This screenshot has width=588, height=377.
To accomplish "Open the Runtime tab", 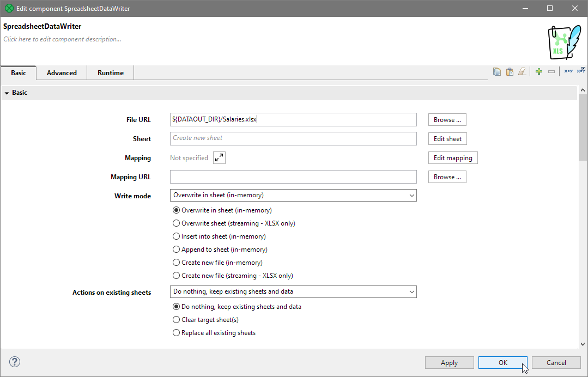I will point(111,73).
